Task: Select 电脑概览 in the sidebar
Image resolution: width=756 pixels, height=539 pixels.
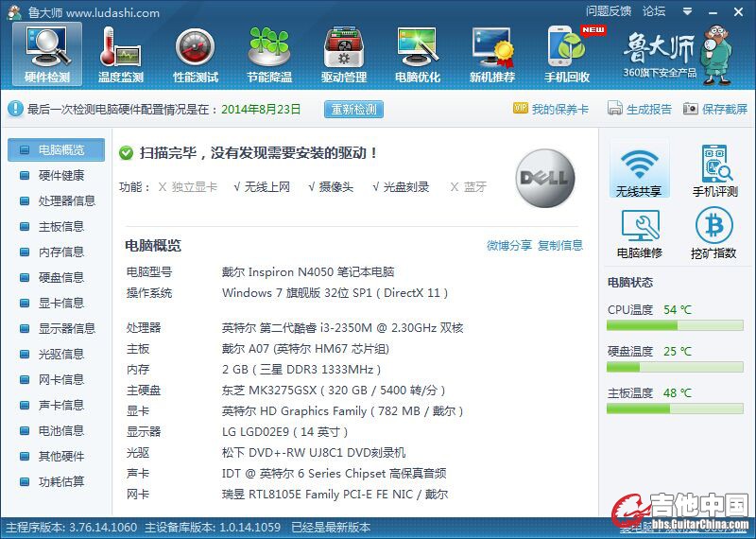Action: point(57,150)
